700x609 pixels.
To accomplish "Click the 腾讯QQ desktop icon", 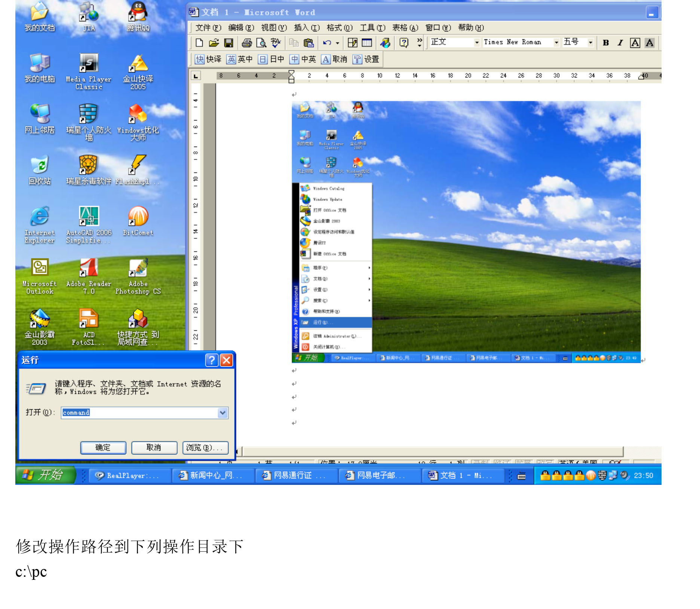I will pyautogui.click(x=138, y=16).
